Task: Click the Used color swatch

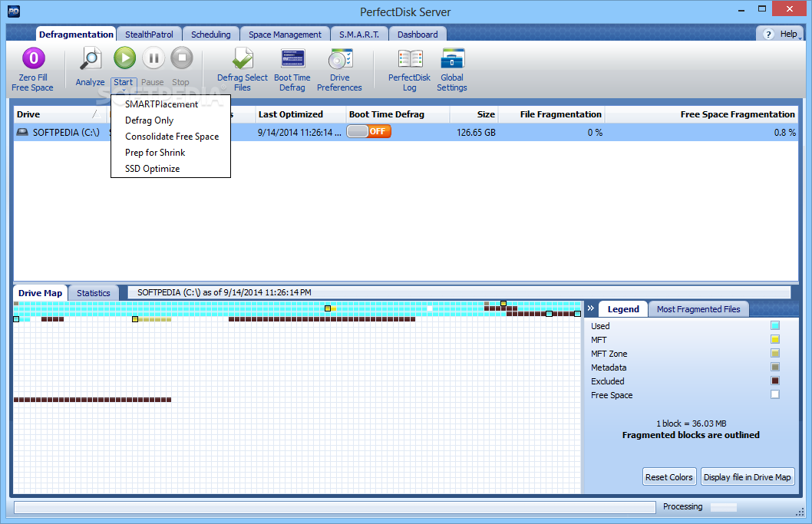Action: coord(774,326)
